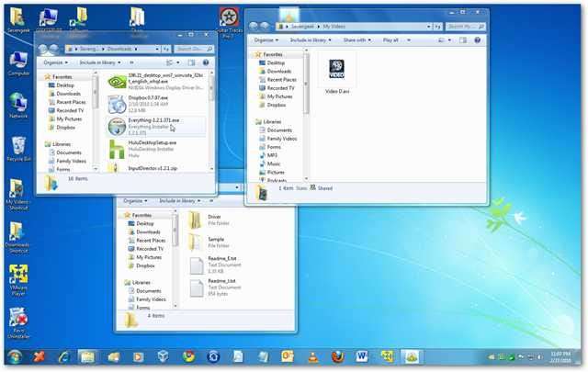Select the NVIDIA driver exe in Downloads

tap(157, 82)
